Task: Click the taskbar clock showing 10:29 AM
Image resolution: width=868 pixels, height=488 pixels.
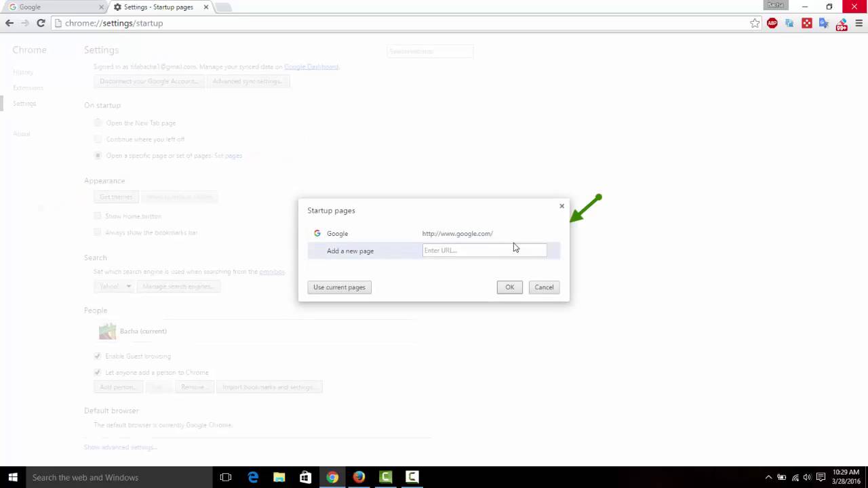Action: (845, 477)
